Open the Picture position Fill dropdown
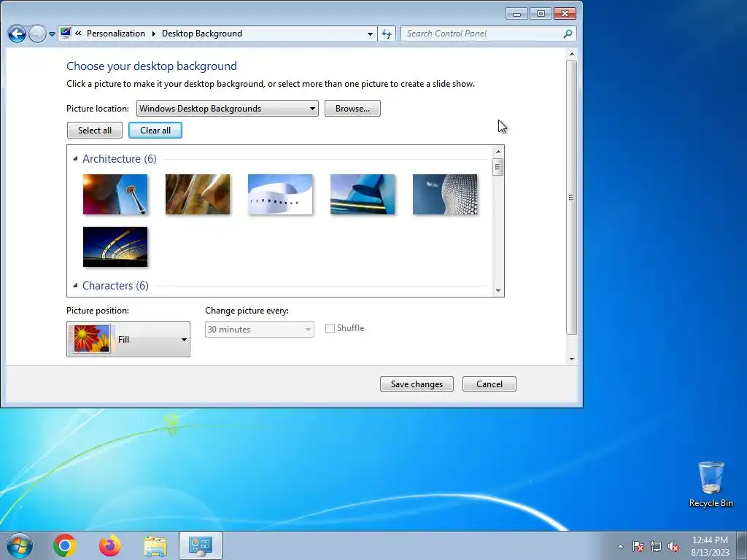This screenshot has width=747, height=560. tap(128, 339)
